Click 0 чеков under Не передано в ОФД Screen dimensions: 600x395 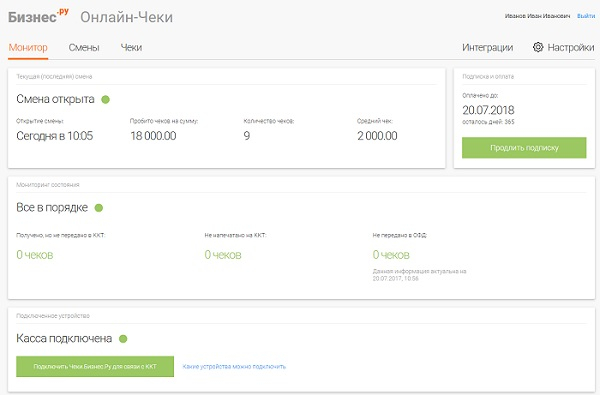pyautogui.click(x=391, y=255)
